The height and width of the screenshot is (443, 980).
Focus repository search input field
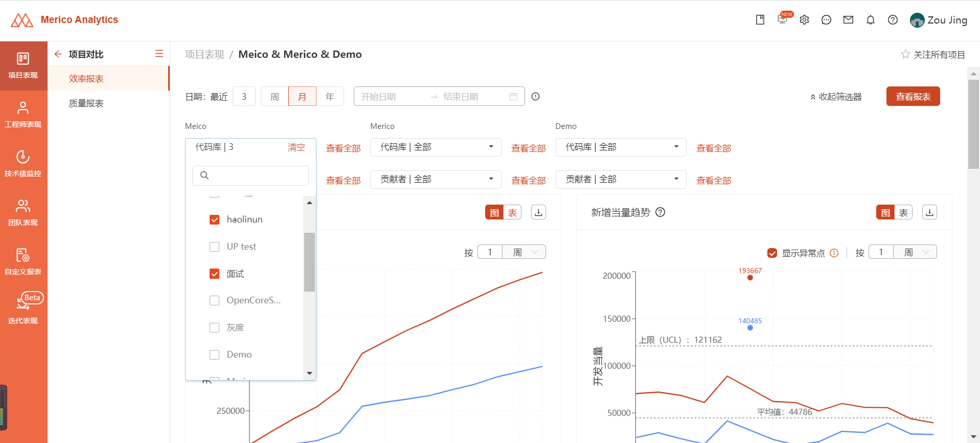point(250,175)
